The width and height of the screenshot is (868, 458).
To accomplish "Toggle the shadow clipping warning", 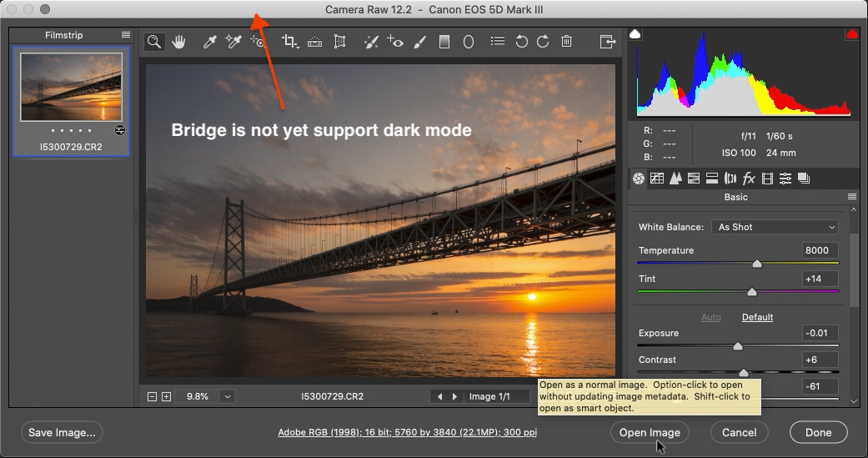I will [x=635, y=34].
